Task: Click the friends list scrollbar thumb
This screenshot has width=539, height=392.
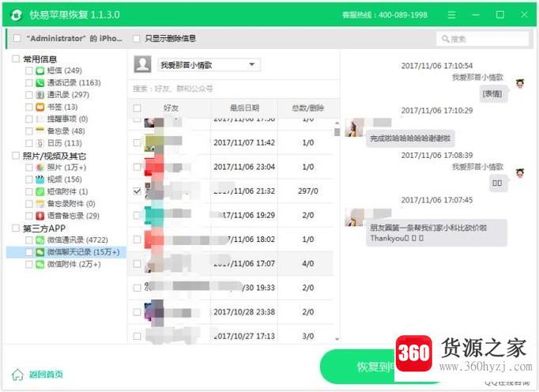Action: point(337,132)
